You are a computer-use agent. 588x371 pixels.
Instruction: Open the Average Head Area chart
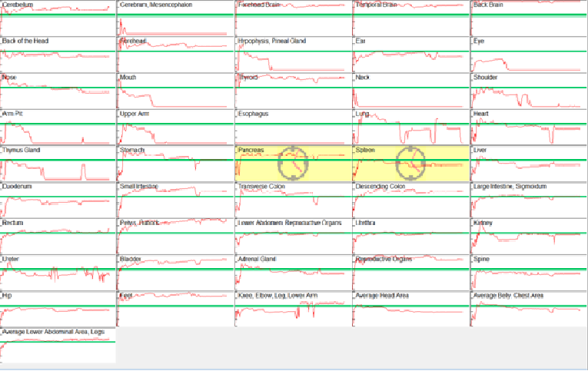(410, 309)
